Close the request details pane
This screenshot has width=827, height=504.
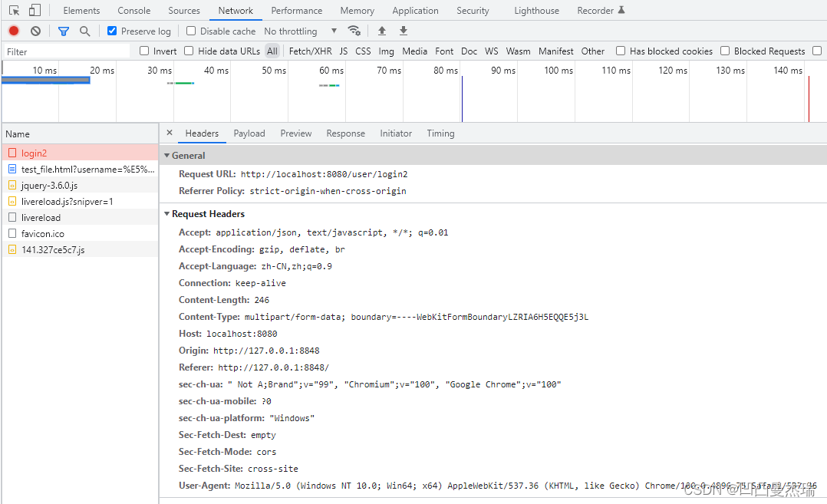coord(170,133)
